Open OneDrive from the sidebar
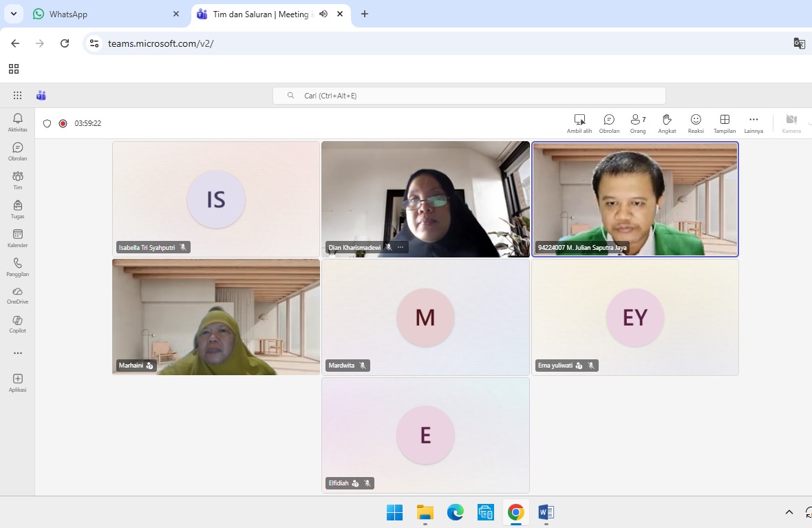 17,295
